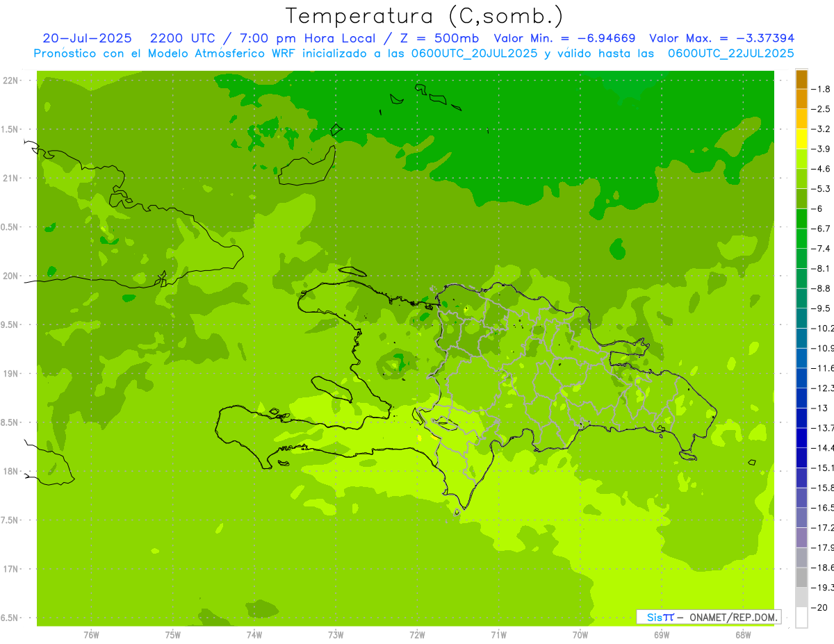The width and height of the screenshot is (834, 644).
Task: Click the 70W longitude label
Action: (580, 634)
